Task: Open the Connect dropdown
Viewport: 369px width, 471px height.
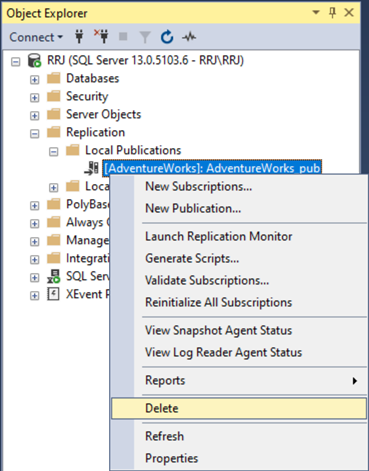Action: (x=36, y=37)
